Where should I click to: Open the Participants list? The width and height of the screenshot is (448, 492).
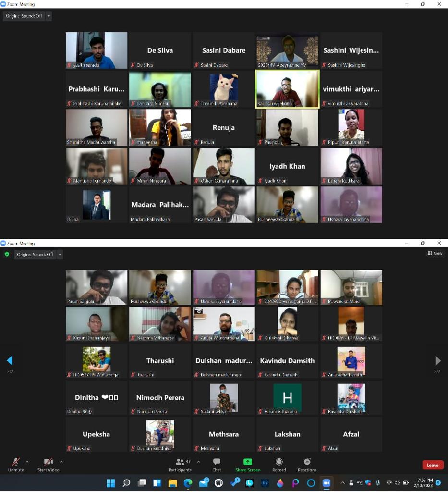click(x=180, y=464)
